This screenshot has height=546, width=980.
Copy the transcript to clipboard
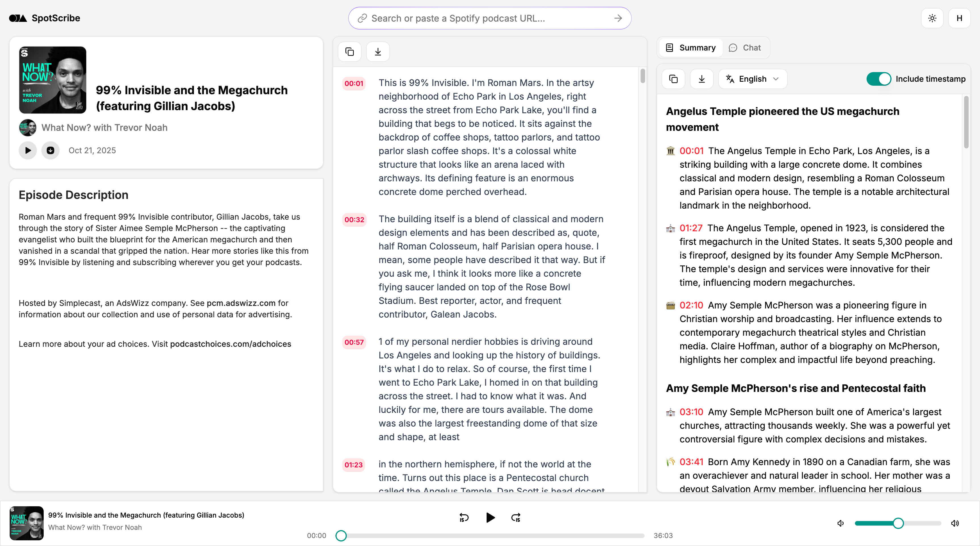349,51
